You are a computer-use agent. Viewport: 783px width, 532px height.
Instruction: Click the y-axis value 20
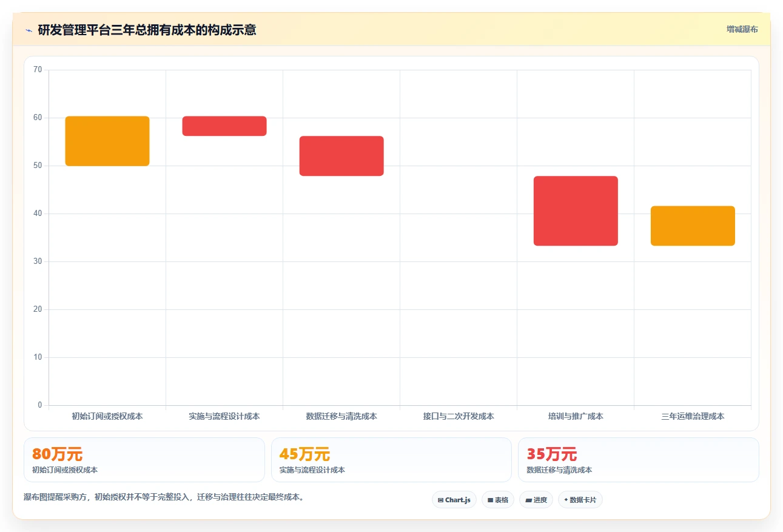coord(38,309)
